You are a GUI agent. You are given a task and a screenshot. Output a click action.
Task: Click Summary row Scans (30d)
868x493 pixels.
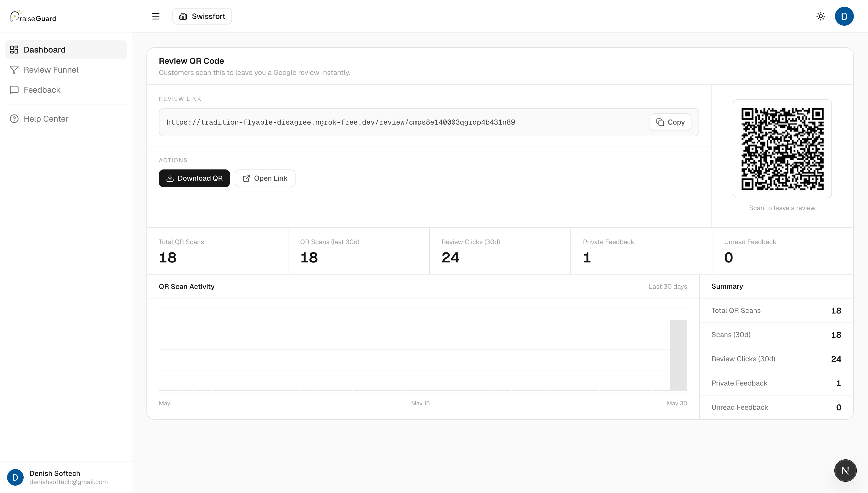[x=776, y=335]
